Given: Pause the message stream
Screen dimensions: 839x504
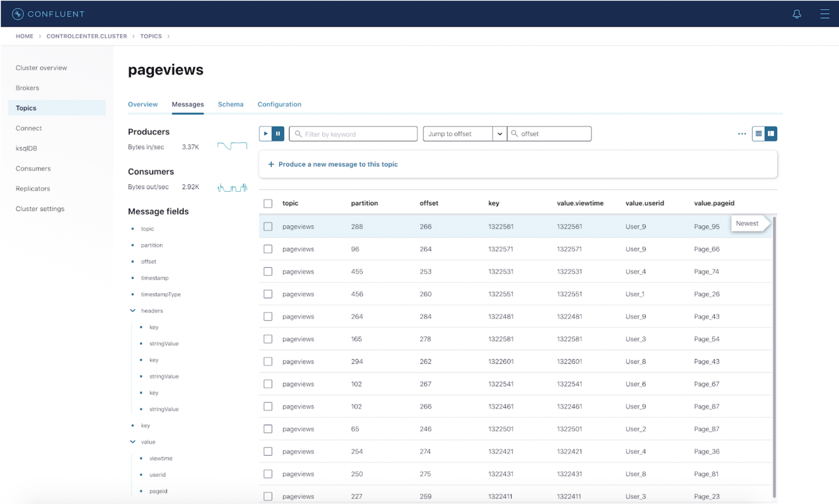Looking at the screenshot, I should (x=278, y=133).
